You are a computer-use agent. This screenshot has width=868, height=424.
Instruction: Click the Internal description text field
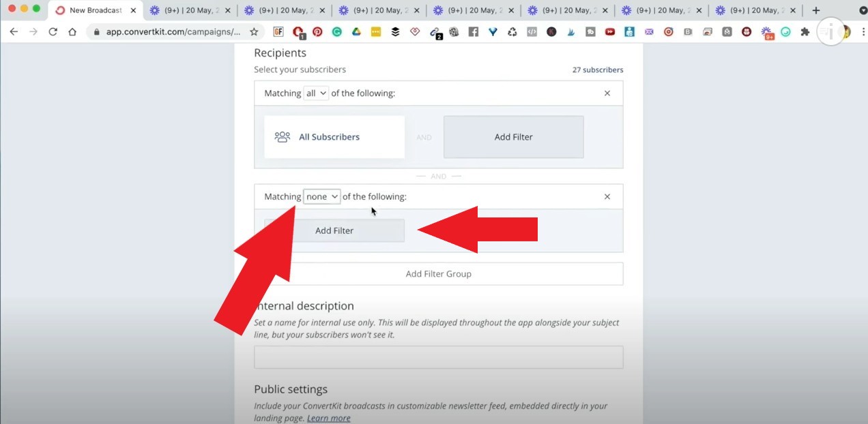coord(438,357)
